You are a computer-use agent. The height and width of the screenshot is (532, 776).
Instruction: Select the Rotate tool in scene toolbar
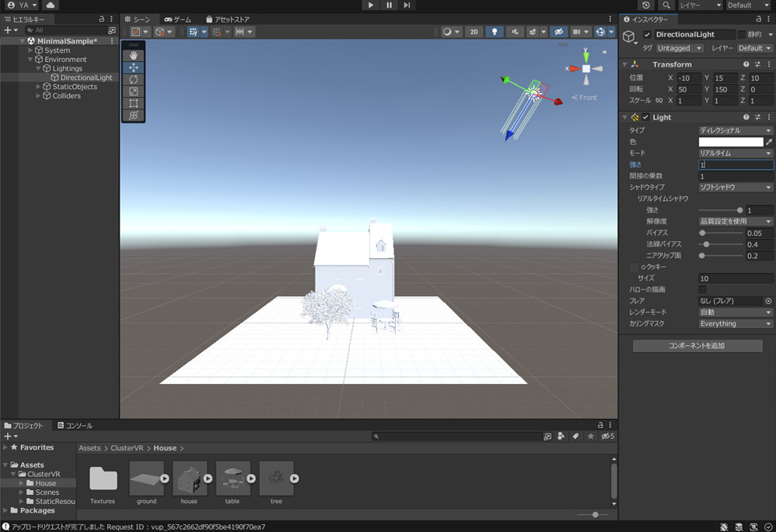pos(133,79)
